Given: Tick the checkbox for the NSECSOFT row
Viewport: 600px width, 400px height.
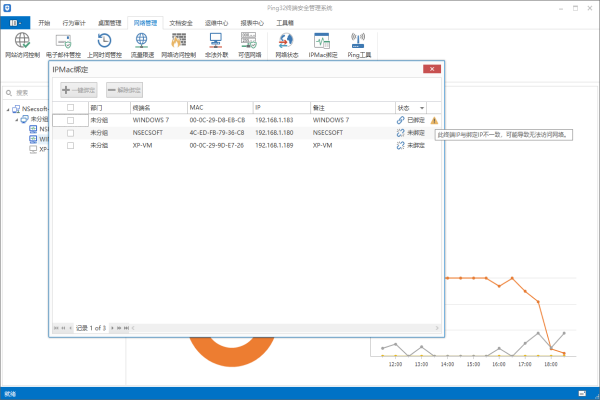Looking at the screenshot, I should click(70, 132).
